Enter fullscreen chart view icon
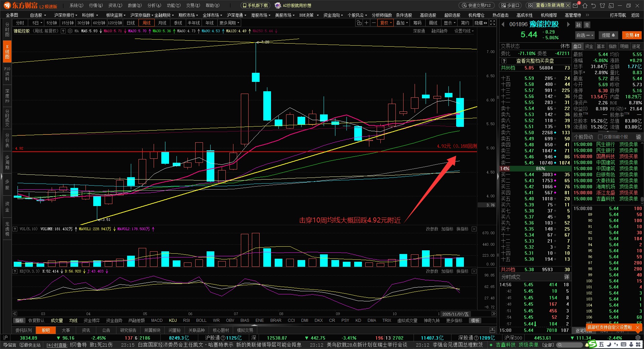The width and height of the screenshot is (644, 349). (492, 23)
